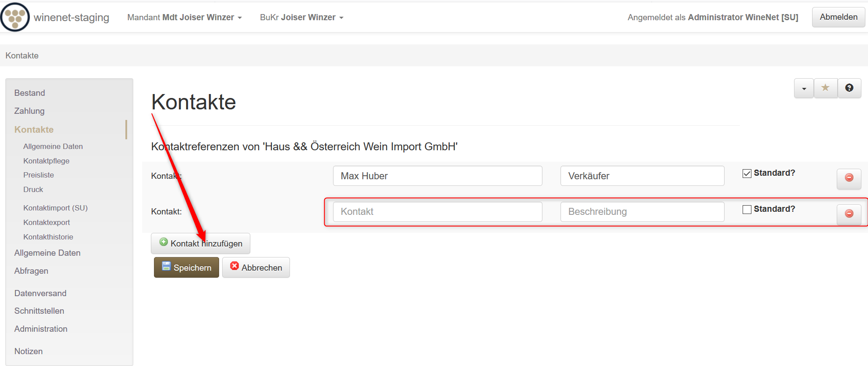868x366 pixels.
Task: Select Preisliste in the sidebar
Action: point(39,175)
